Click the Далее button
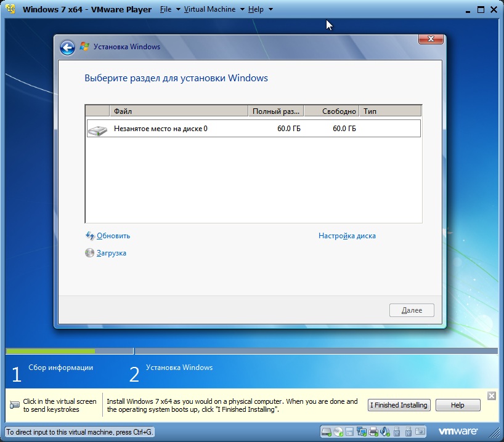This screenshot has height=442, width=504. point(412,310)
